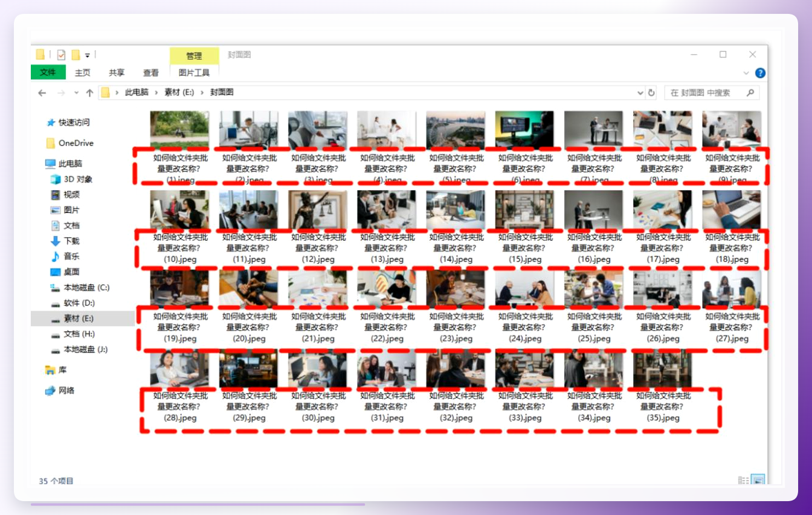Image resolution: width=812 pixels, height=515 pixels.
Task: Select the thumbnail of file (35).jpeg
Action: click(663, 368)
